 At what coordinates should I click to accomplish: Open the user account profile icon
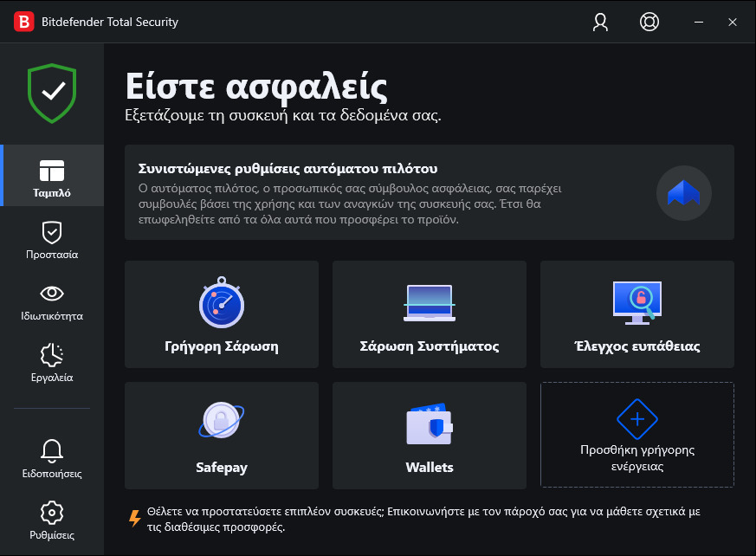600,23
